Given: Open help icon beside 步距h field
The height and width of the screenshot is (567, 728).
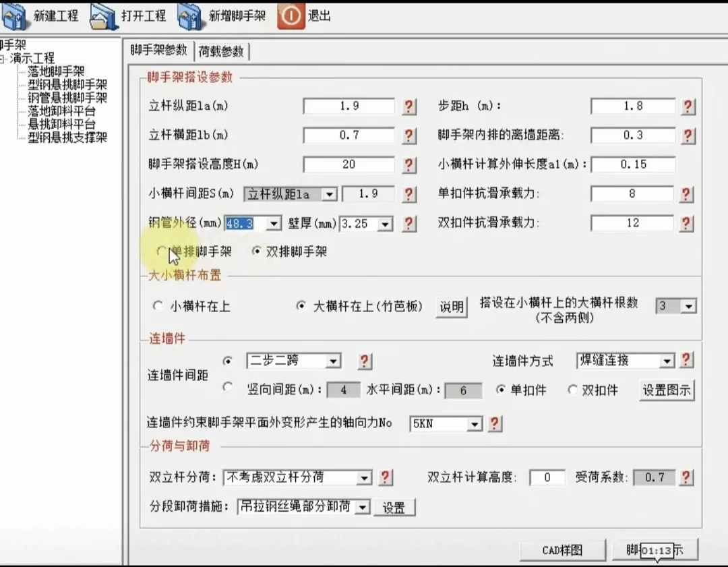Looking at the screenshot, I should pos(688,106).
